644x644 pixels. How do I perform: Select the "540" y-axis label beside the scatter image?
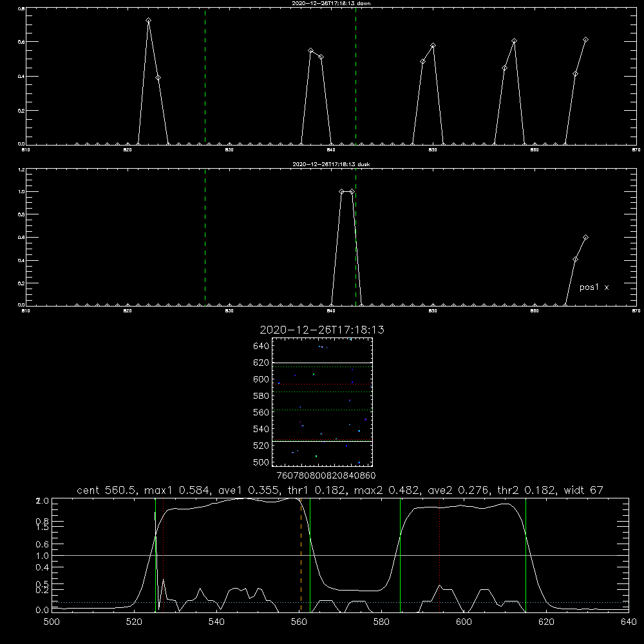coord(261,429)
